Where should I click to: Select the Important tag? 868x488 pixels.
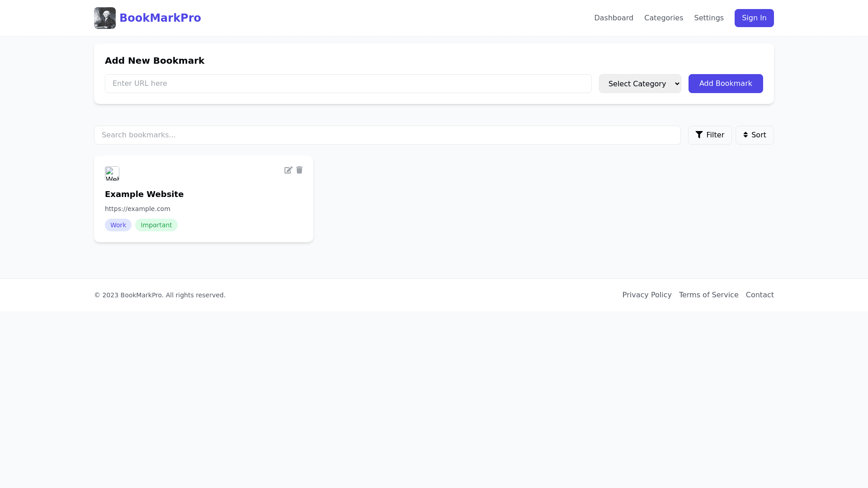click(156, 225)
